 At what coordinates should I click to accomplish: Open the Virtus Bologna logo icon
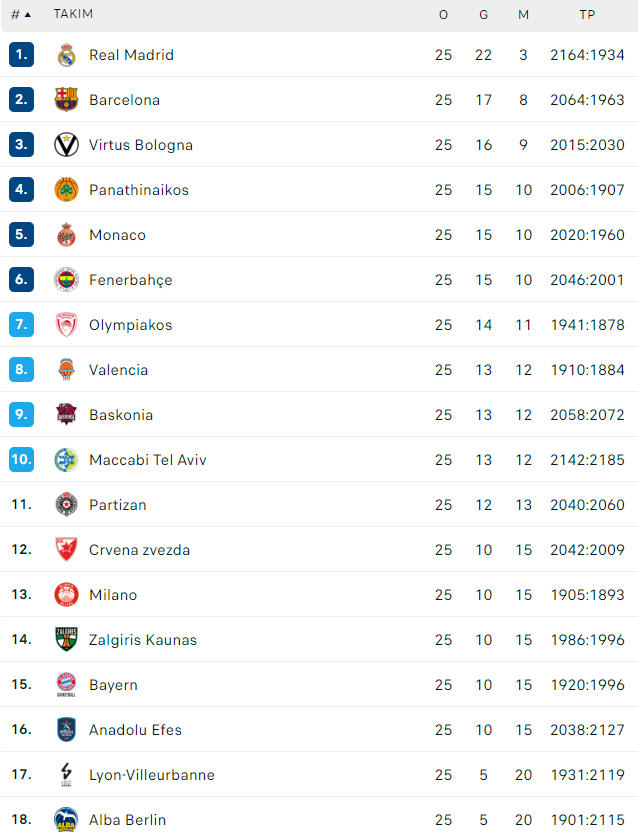(66, 145)
